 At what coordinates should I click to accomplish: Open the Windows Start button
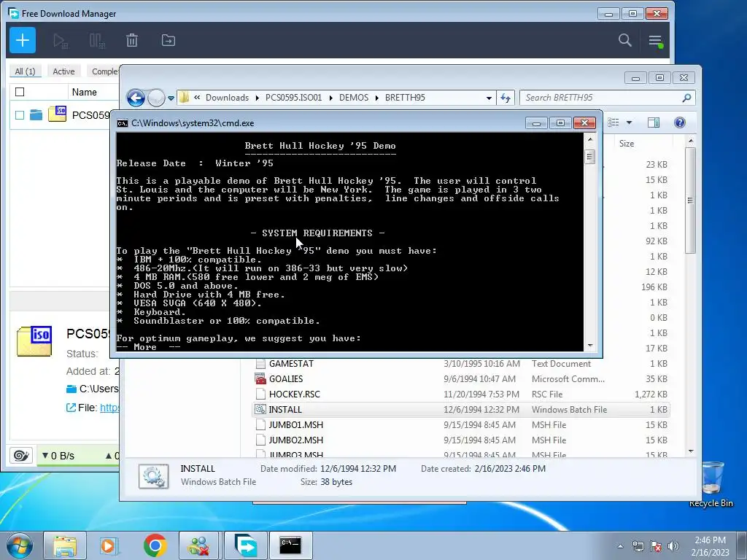point(20,545)
